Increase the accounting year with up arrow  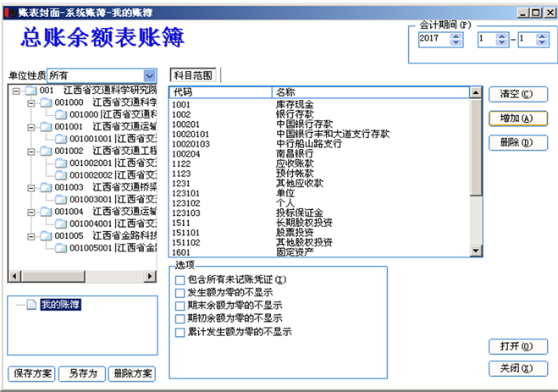(x=457, y=36)
